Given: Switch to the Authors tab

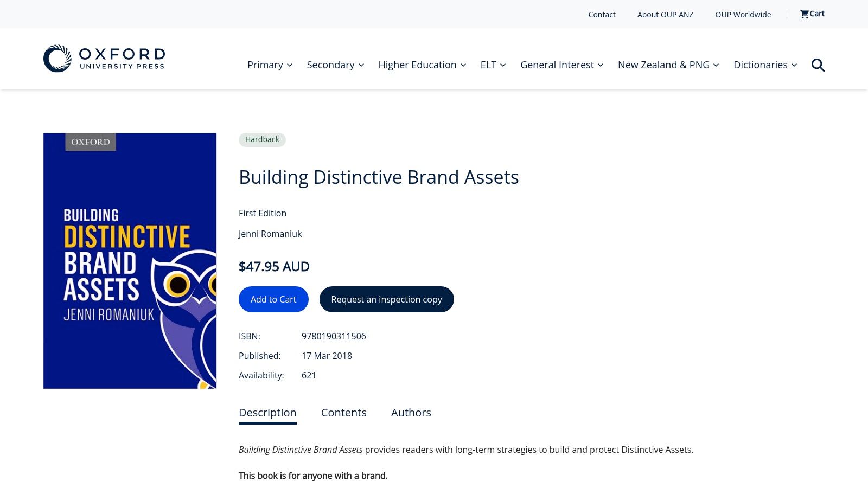Looking at the screenshot, I should [x=411, y=413].
